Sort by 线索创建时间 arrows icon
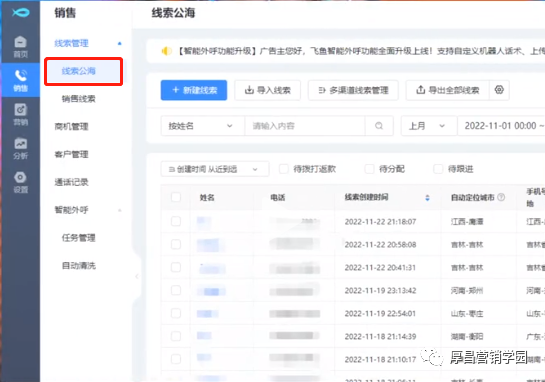 427,198
